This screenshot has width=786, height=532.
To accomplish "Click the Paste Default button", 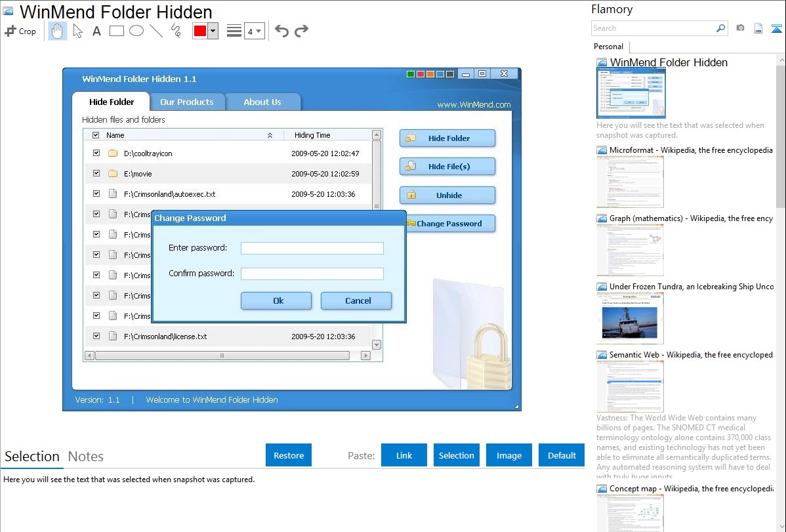I will click(x=562, y=455).
